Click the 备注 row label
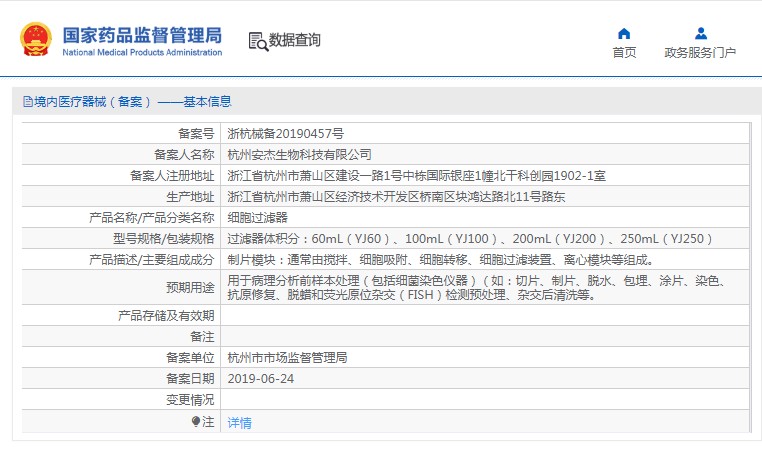The height and width of the screenshot is (449, 762). tap(202, 337)
